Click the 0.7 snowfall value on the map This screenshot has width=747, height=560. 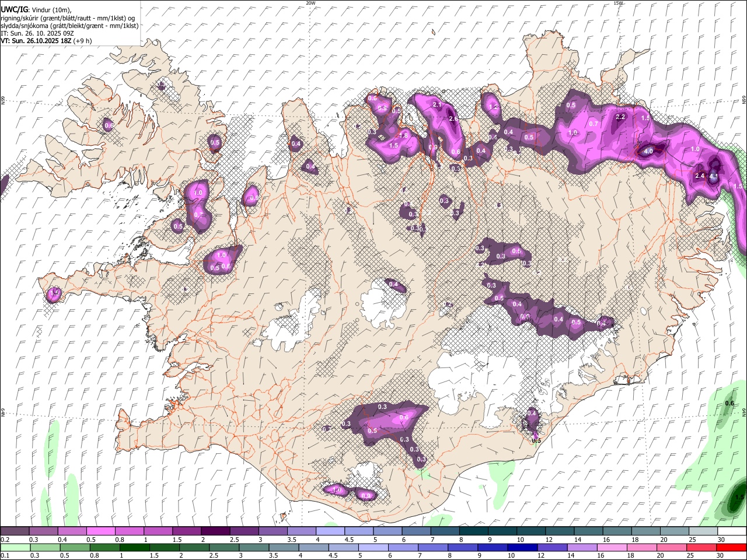click(594, 124)
